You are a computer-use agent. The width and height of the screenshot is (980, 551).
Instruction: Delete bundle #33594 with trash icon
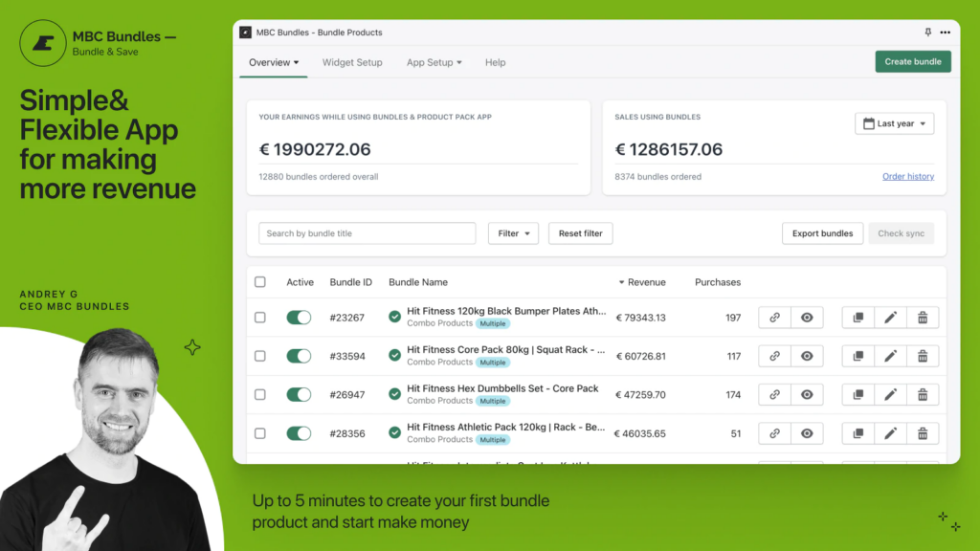click(923, 356)
